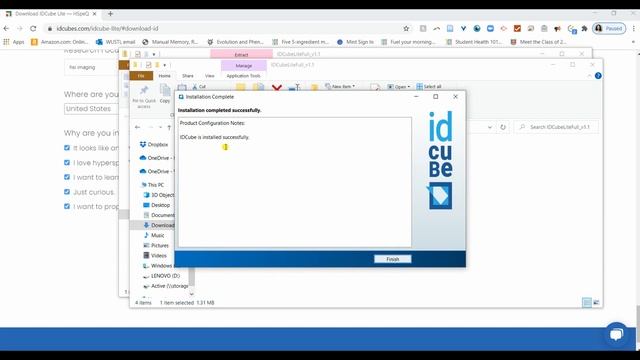This screenshot has width=640, height=360.
Task: Select the Manage contextual tab
Action: pyautogui.click(x=244, y=65)
